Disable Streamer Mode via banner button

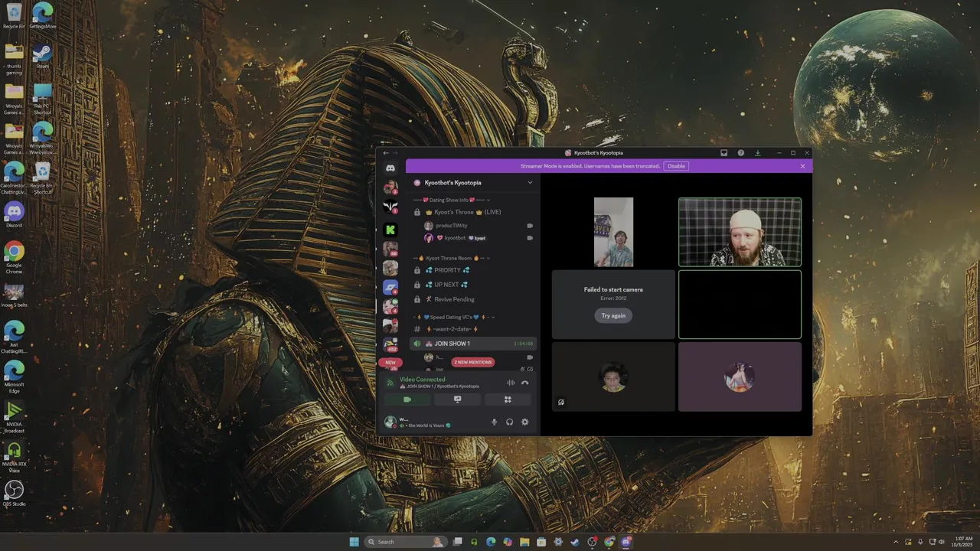point(676,166)
